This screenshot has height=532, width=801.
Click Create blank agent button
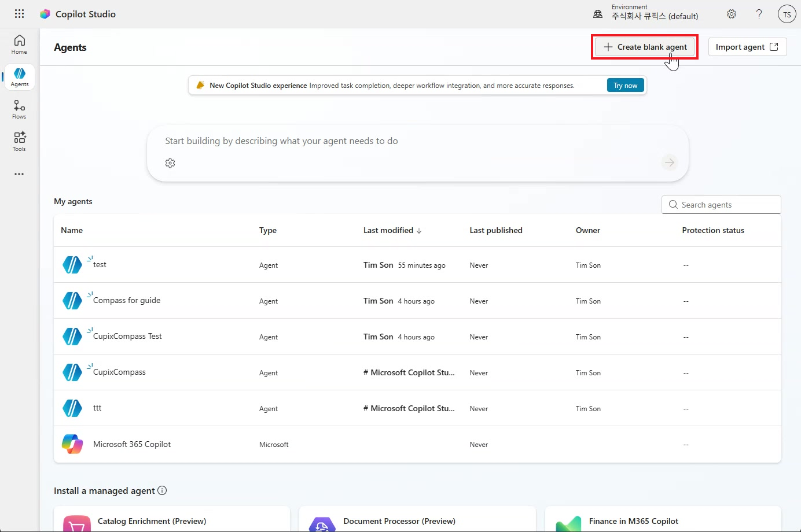645,47
